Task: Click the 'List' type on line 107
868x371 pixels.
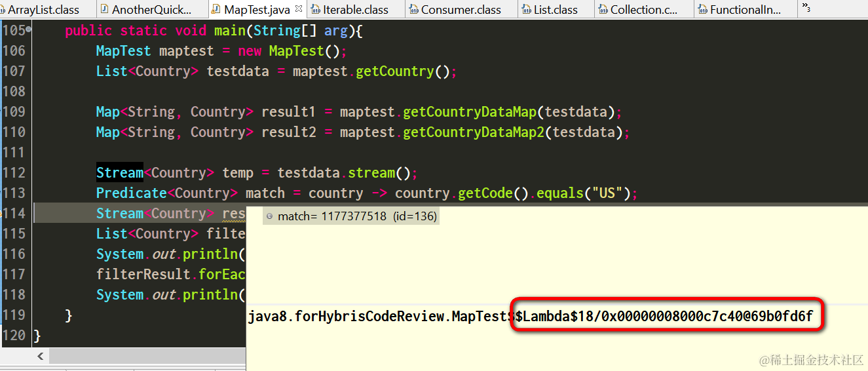Action: click(x=112, y=71)
